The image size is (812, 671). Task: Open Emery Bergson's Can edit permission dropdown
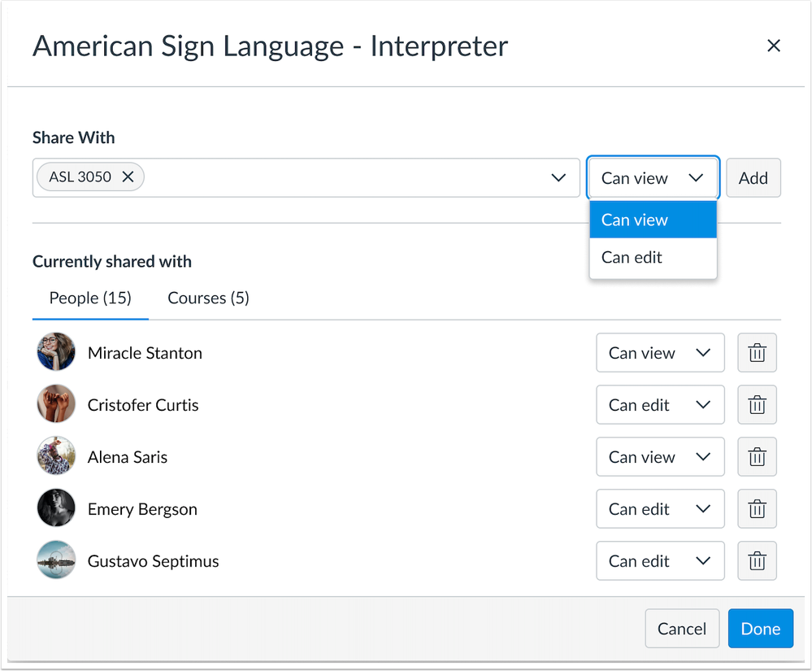tap(660, 509)
